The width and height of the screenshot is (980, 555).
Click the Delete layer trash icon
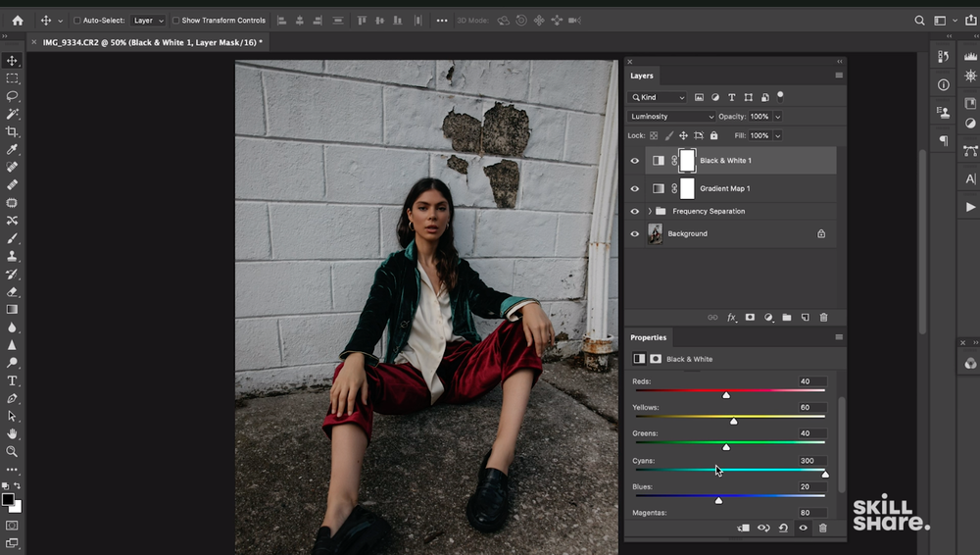pos(823,318)
